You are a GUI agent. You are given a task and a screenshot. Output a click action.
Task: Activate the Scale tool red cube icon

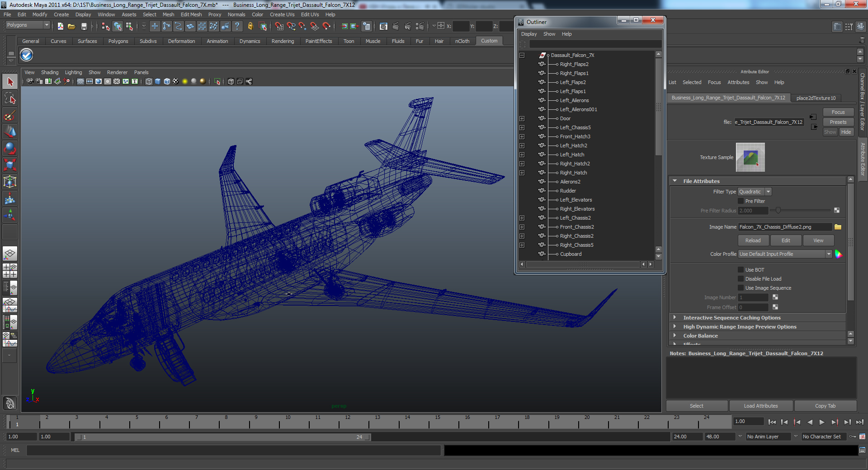(x=10, y=165)
